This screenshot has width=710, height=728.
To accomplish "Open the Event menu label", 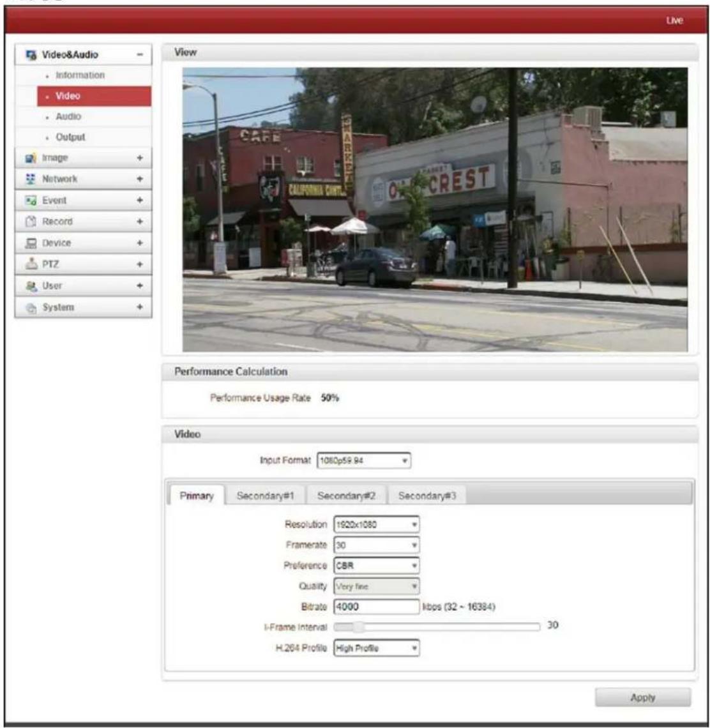I will coord(54,201).
